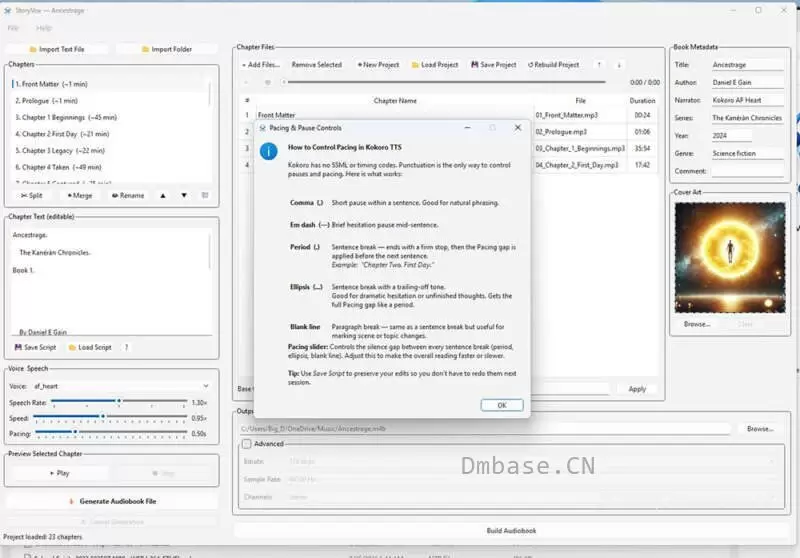Click the Chapter Files playback seek bar
This screenshot has height=558, width=800.
click(x=444, y=82)
